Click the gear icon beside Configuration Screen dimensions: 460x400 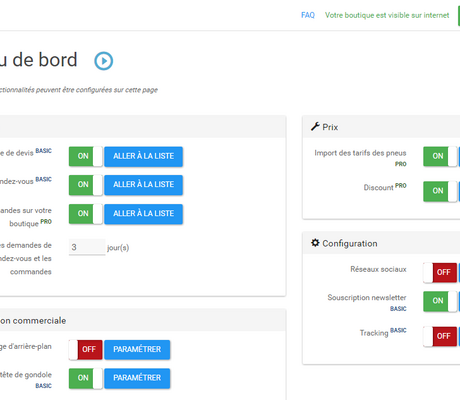(x=315, y=243)
